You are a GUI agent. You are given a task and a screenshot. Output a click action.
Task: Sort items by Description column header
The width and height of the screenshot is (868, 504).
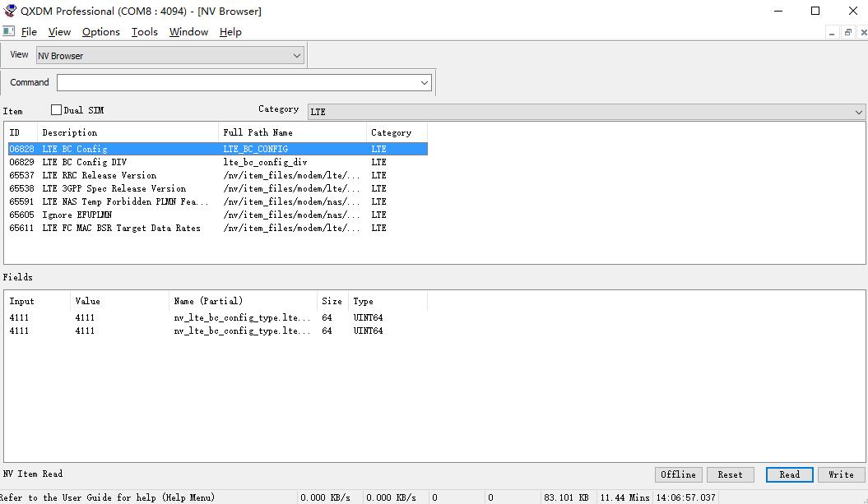coord(128,132)
